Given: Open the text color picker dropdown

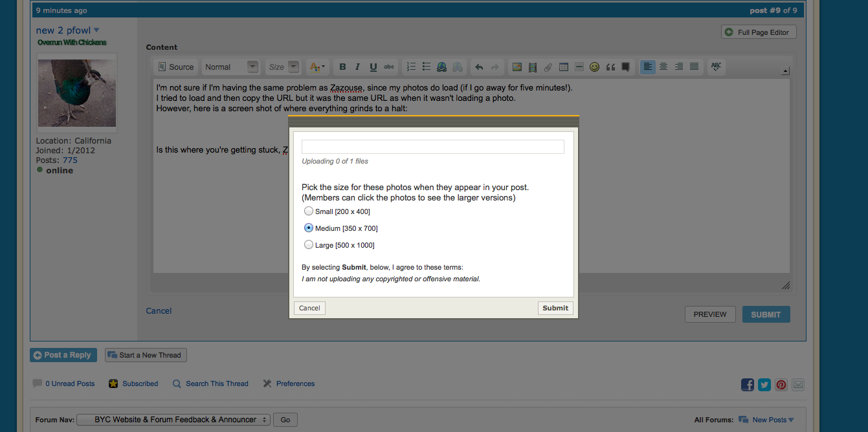Looking at the screenshot, I should click(x=317, y=67).
